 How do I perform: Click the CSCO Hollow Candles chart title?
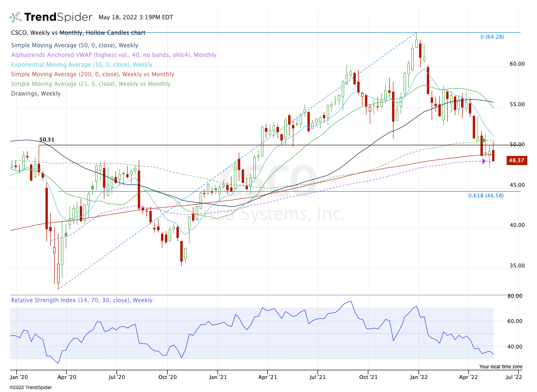point(77,33)
